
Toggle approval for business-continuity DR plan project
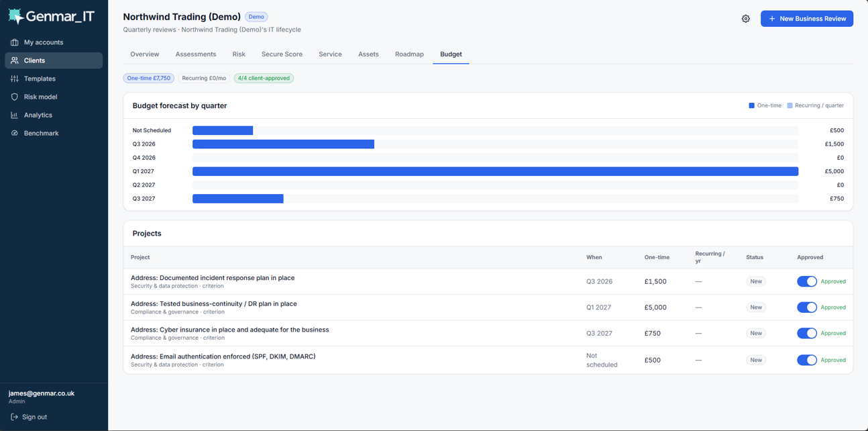[x=807, y=307]
